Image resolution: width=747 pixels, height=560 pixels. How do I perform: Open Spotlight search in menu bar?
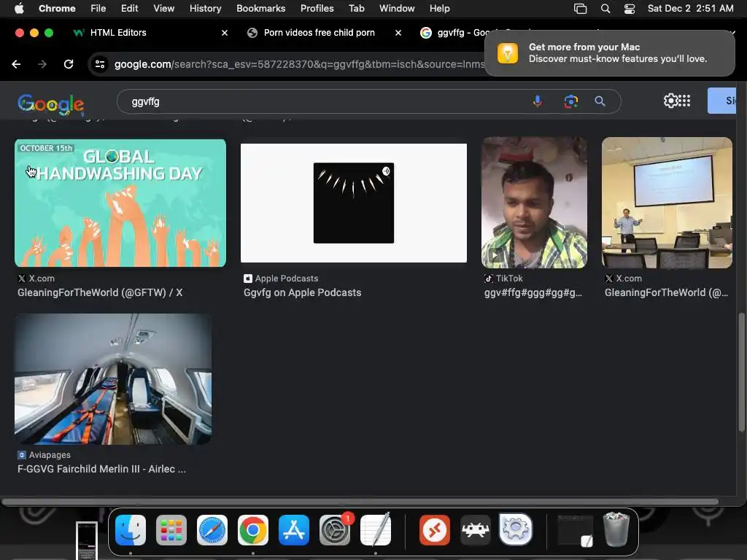point(605,8)
